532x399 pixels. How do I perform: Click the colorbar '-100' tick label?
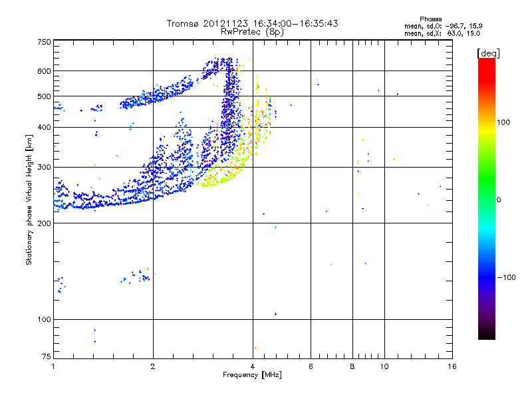pyautogui.click(x=506, y=277)
